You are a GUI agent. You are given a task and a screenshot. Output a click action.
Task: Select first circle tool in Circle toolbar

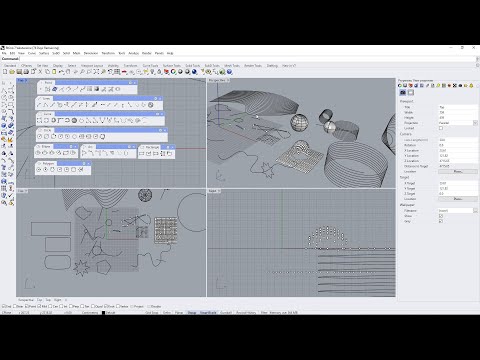point(40,137)
